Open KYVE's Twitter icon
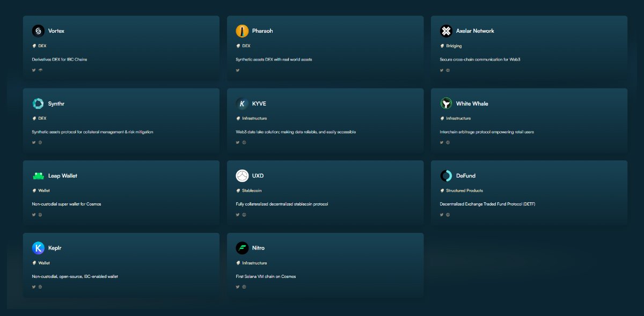The height and width of the screenshot is (316, 644). click(238, 143)
